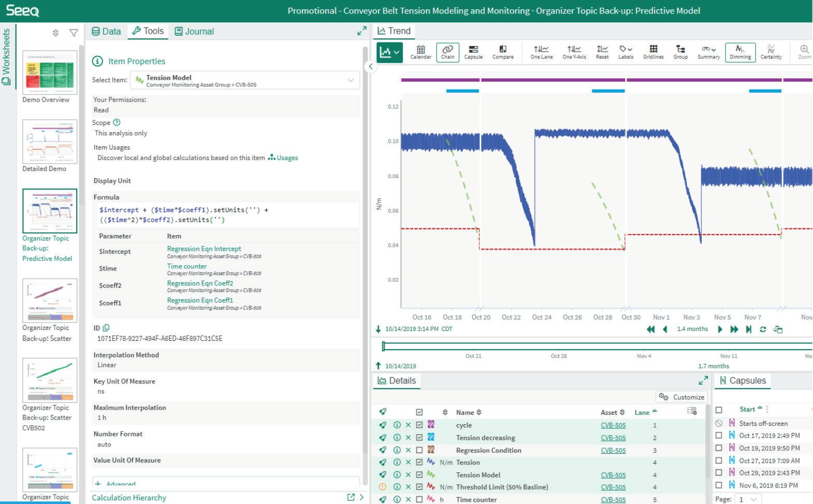The height and width of the screenshot is (504, 813).
Task: Open the Calendar view in Trend toolbar
Action: click(x=421, y=52)
